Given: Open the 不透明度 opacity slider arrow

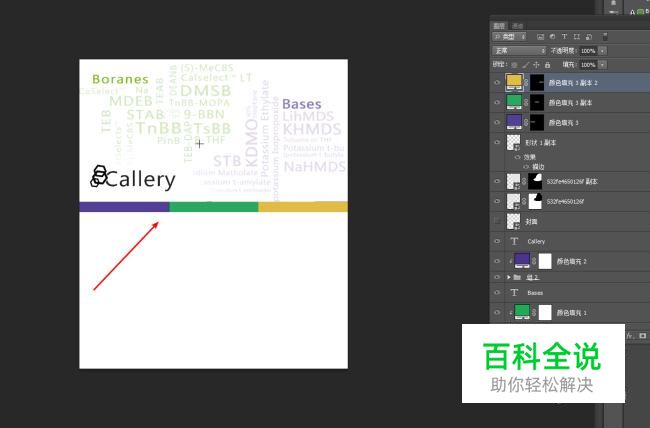Looking at the screenshot, I should pos(603,51).
